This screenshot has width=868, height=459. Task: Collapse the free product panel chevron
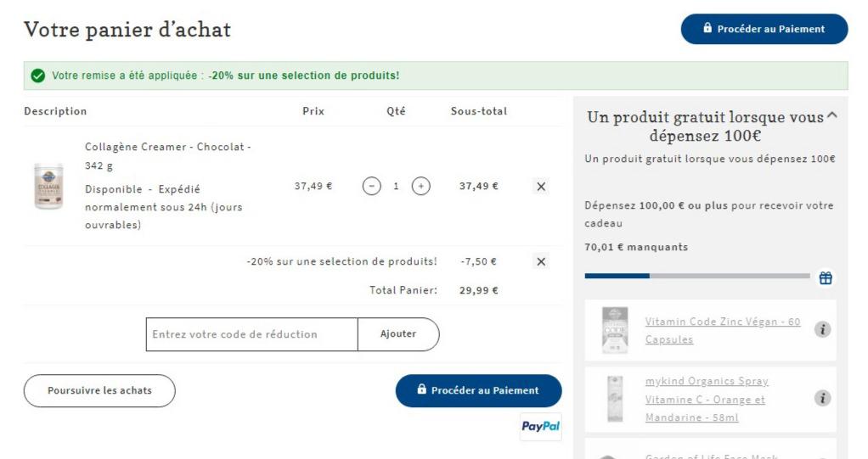[x=832, y=115]
